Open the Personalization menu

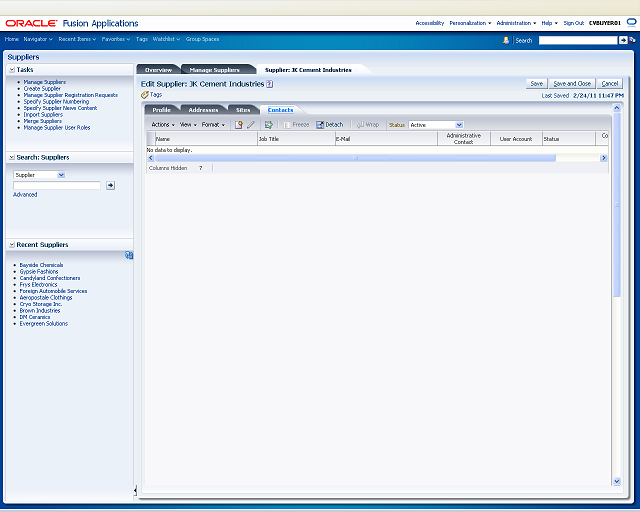coord(470,23)
